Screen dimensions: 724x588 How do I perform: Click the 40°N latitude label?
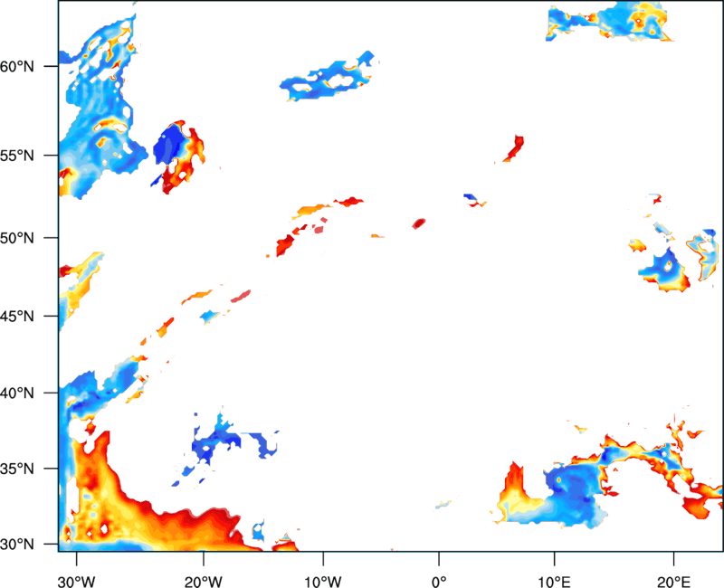click(17, 394)
